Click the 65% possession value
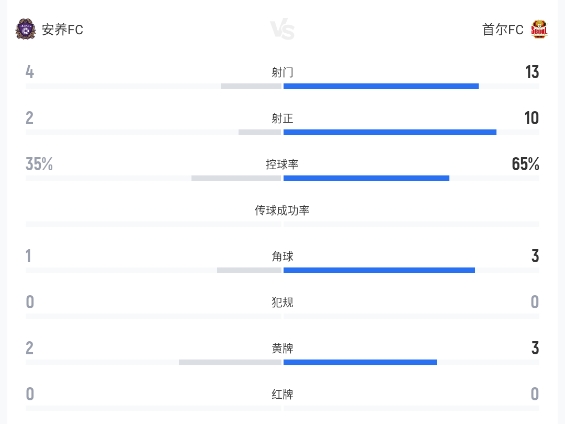Screen dimensions: 565x424 (525, 164)
